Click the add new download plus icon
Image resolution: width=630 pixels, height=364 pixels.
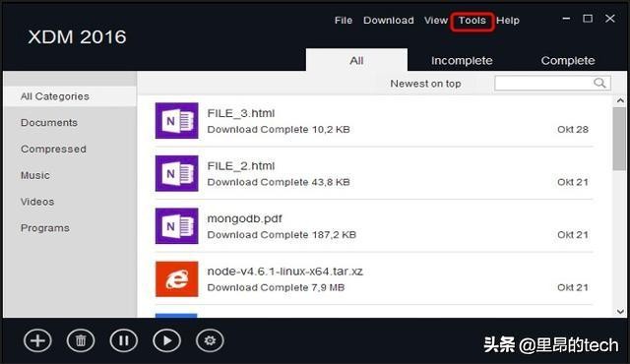[37, 340]
